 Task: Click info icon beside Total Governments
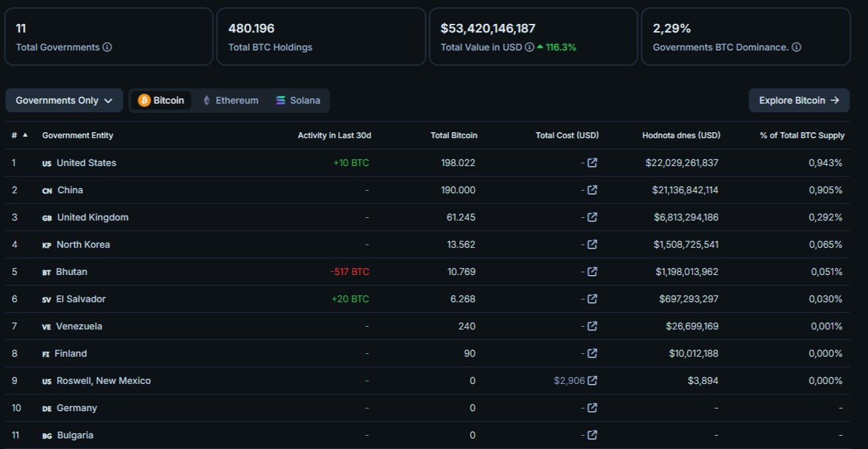coord(107,47)
